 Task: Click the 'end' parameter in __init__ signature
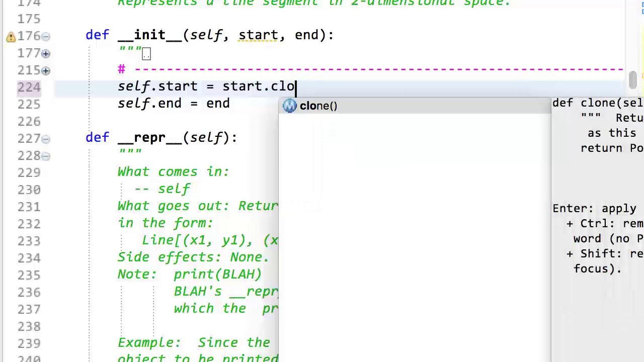pos(306,35)
